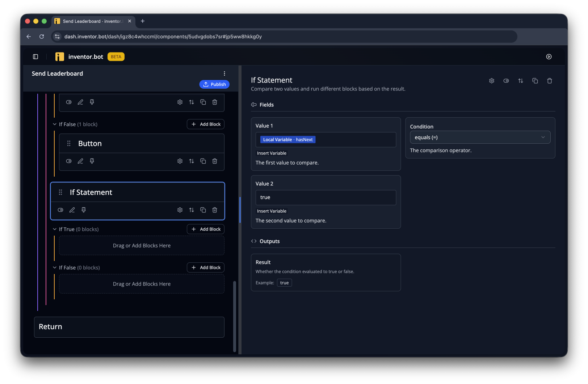The image size is (588, 384).
Task: Click the Button block paint roller icon
Action: click(x=92, y=161)
